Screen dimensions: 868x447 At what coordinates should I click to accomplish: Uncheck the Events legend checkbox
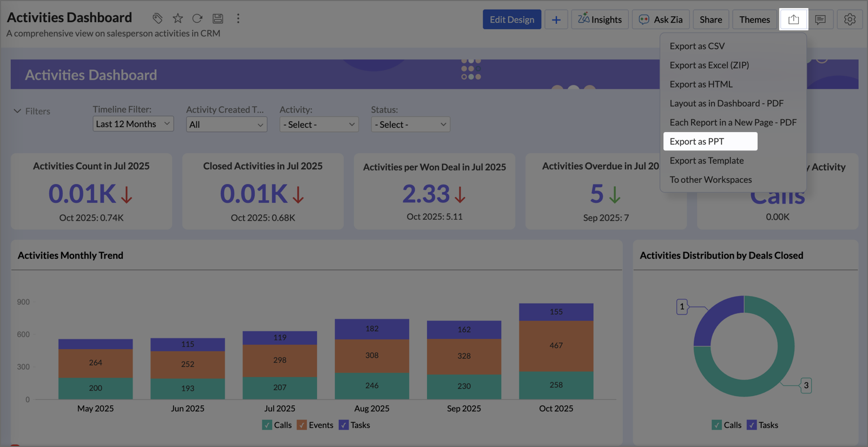click(x=302, y=425)
